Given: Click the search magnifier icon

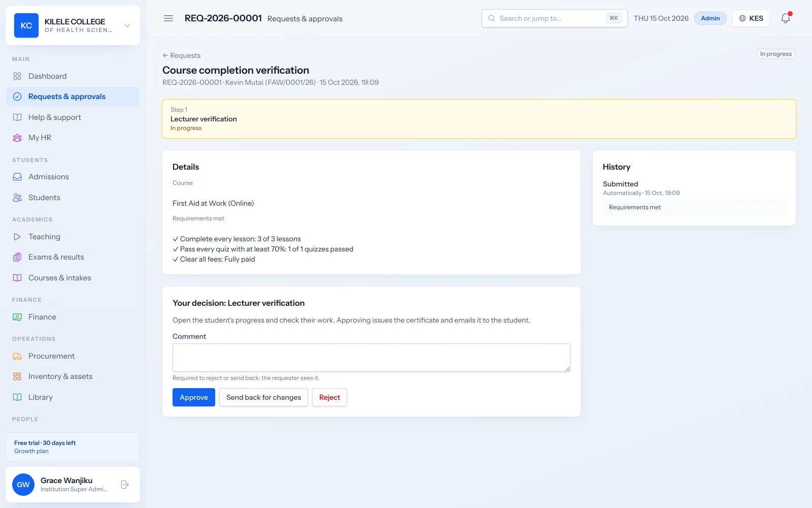Looking at the screenshot, I should click(x=492, y=18).
